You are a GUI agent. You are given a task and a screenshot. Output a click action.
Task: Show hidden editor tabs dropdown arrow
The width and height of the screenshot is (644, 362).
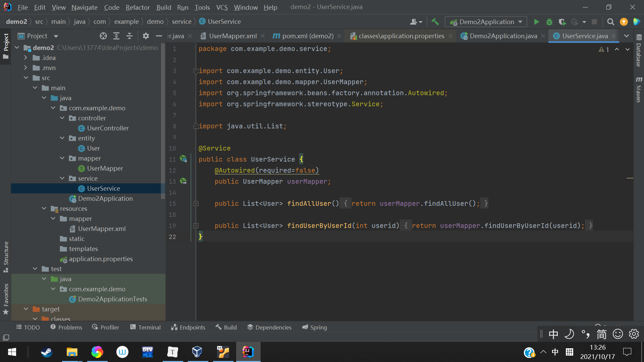pyautogui.click(x=627, y=36)
